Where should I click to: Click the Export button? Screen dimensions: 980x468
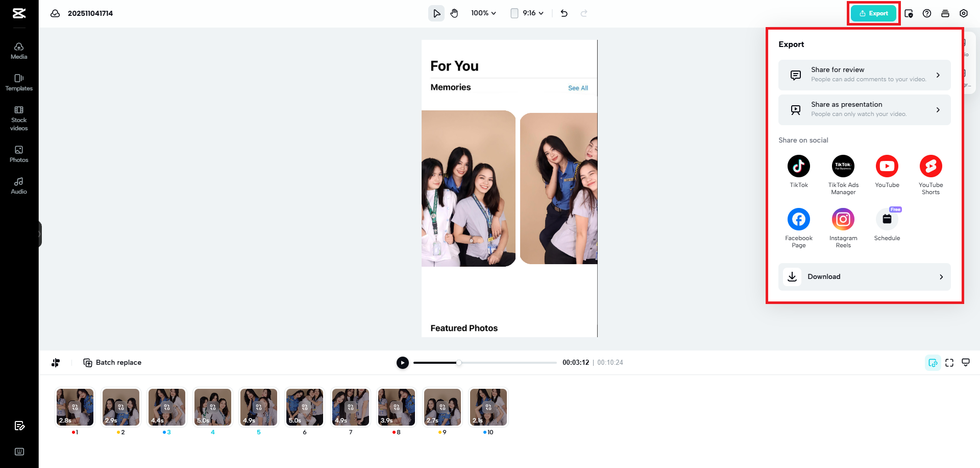point(873,13)
